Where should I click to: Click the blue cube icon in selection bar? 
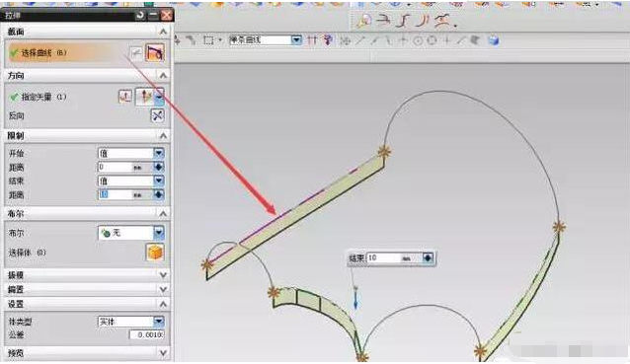coord(494,40)
